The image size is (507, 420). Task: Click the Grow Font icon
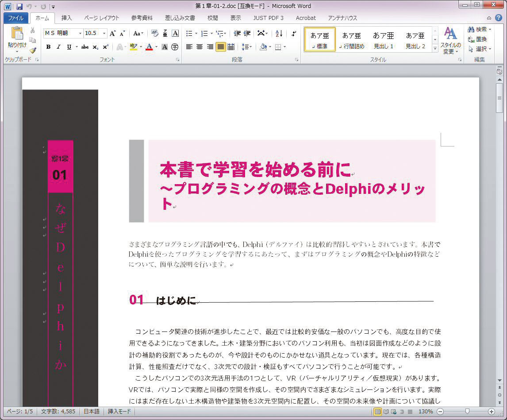[x=113, y=34]
